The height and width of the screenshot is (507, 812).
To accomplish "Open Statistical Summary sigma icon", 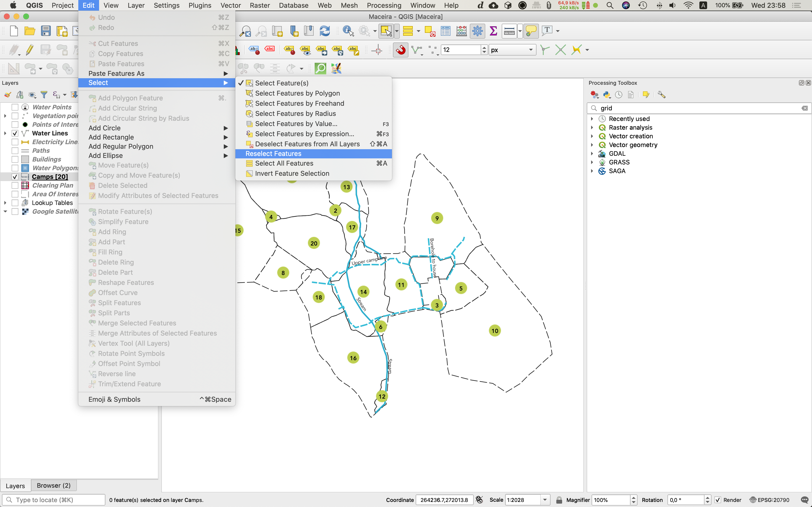I will (x=493, y=31).
